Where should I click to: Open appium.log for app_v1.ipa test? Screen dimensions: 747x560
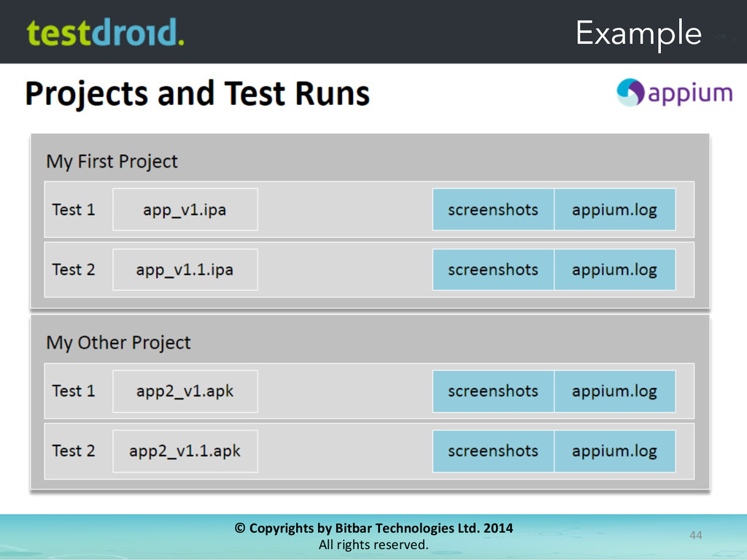614,209
